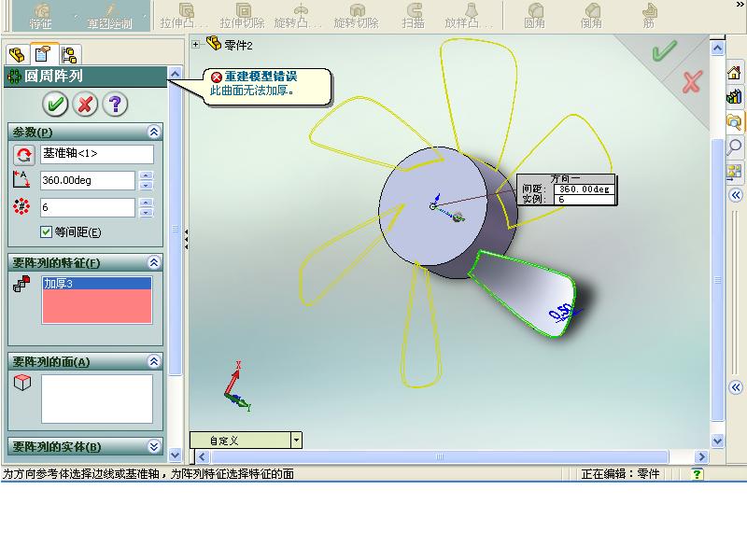Select the 圆角 fillet tool
This screenshot has width=747, height=560.
tap(536, 9)
